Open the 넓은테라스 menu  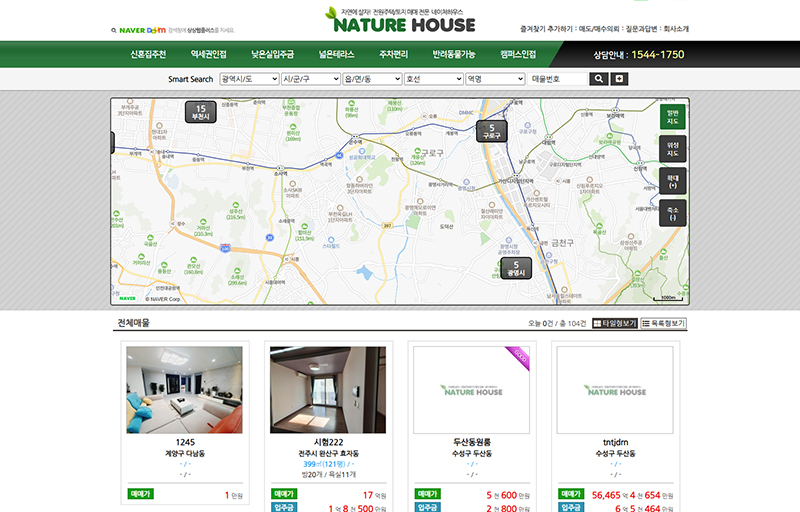pyautogui.click(x=336, y=54)
